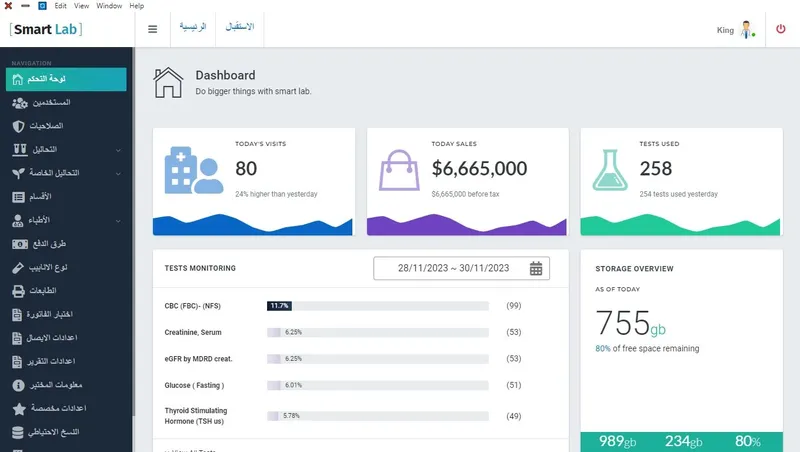Switch to the الرئيسية tab
This screenshot has width=800, height=452.
[x=193, y=27]
